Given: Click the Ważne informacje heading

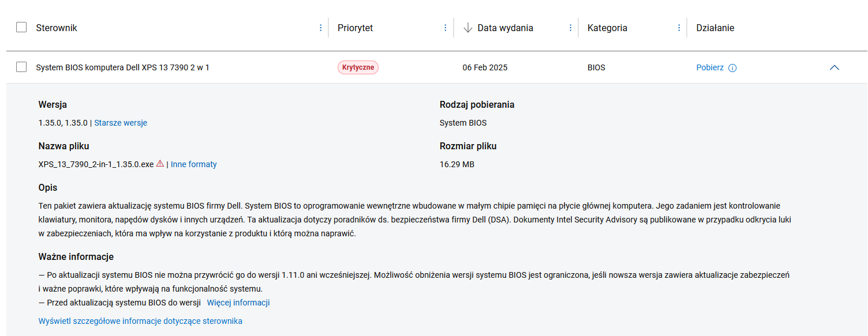Looking at the screenshot, I should pos(76,256).
